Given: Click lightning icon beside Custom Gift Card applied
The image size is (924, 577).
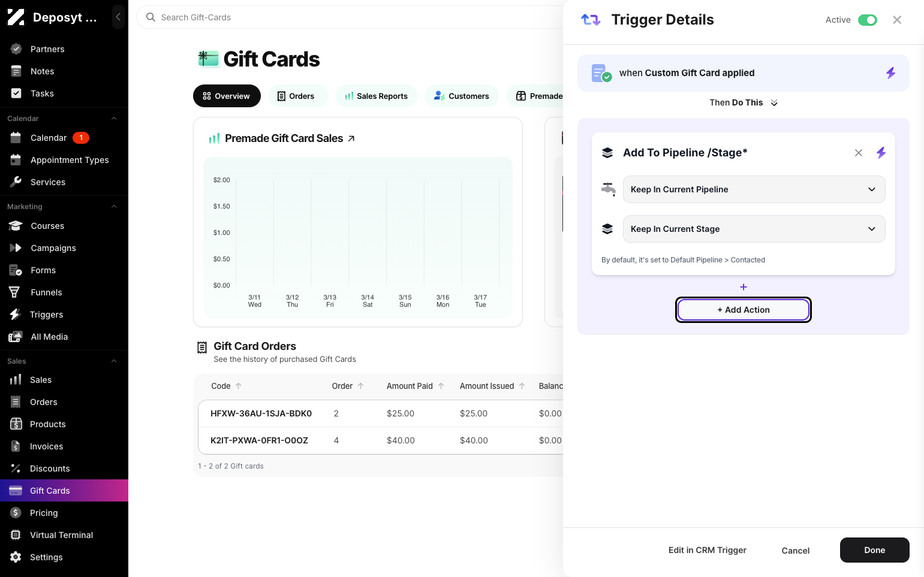Looking at the screenshot, I should [890, 73].
